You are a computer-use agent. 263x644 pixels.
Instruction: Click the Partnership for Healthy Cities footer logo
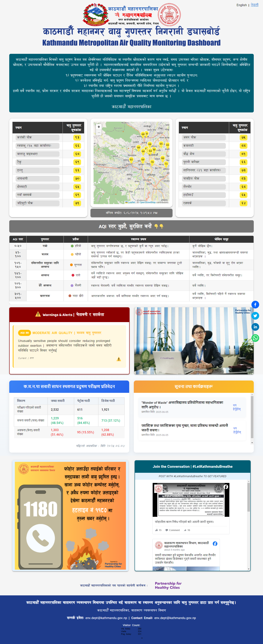tap(168, 585)
